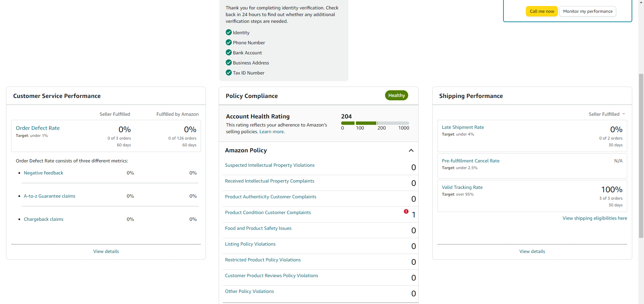The height and width of the screenshot is (304, 644).
Task: Open Product Condition Customer Complaints
Action: (x=268, y=212)
